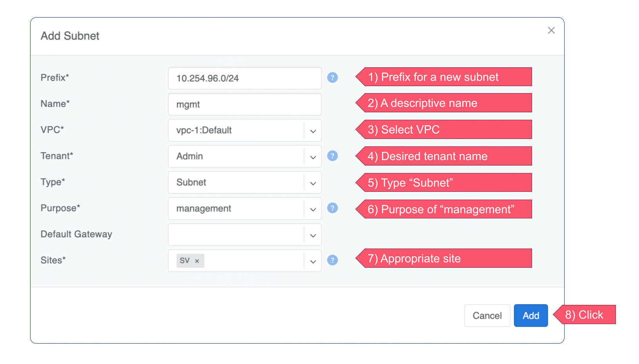Open the Type dropdown set to Subnet
Viewport: 639px width, 364px height.
313,183
